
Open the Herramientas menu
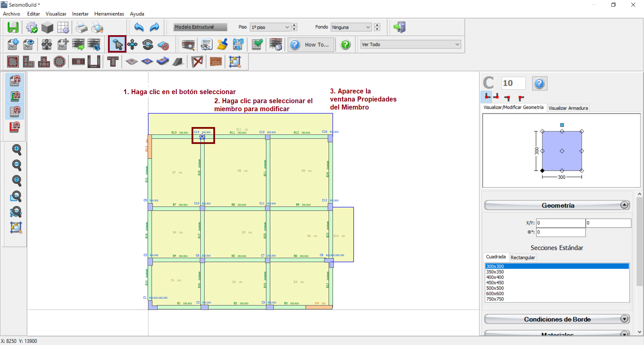coord(109,14)
